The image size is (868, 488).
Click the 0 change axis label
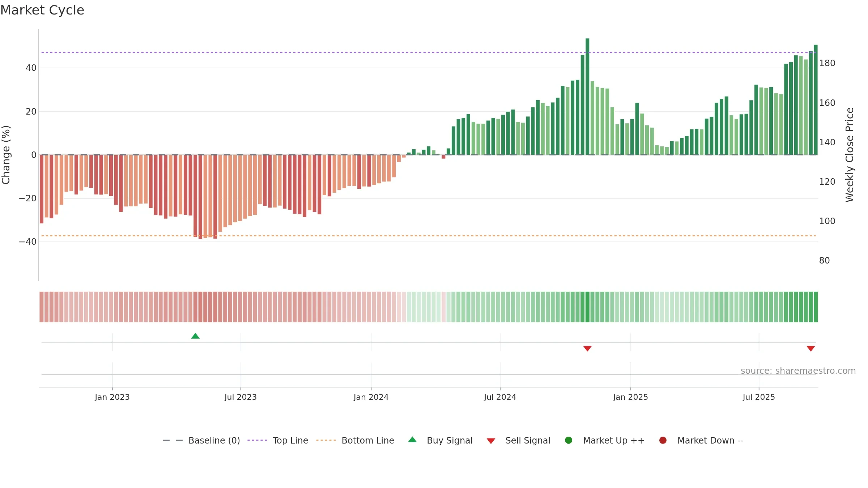click(34, 155)
